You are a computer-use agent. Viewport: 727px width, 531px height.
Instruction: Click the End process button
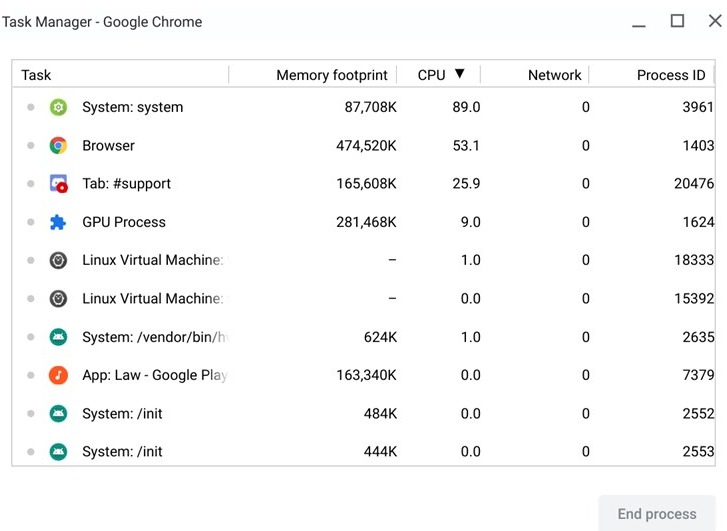click(657, 513)
